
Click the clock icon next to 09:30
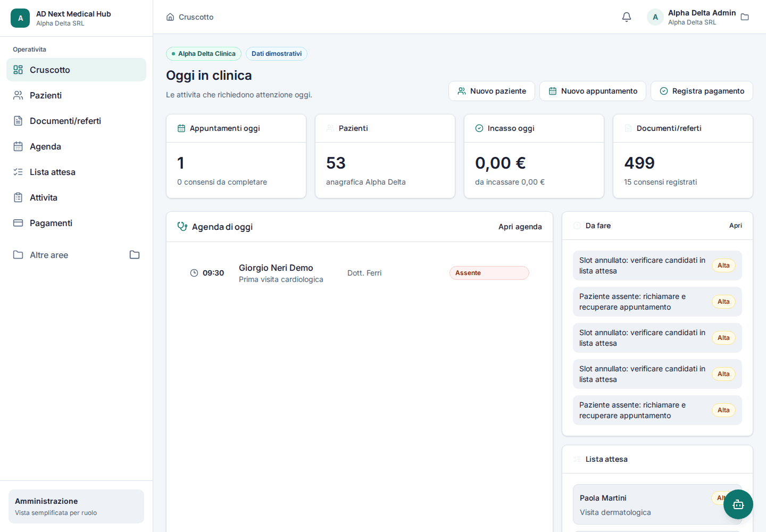click(194, 273)
